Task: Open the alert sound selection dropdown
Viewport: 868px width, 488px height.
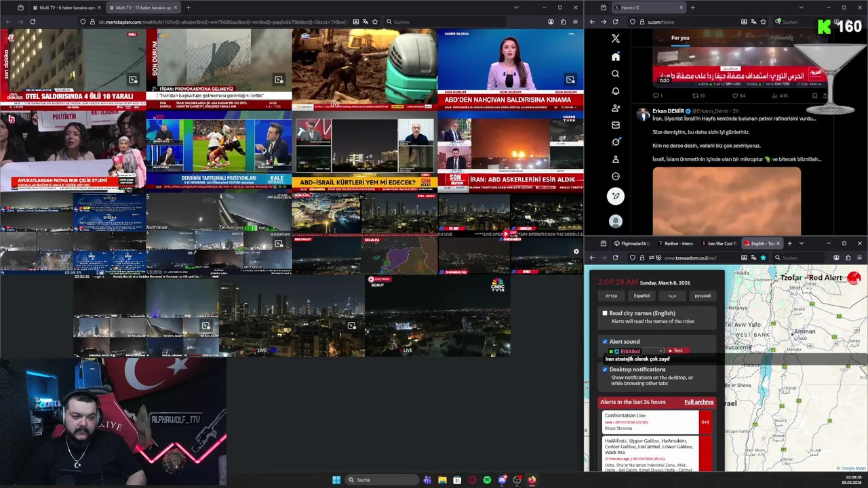Action: [635, 351]
